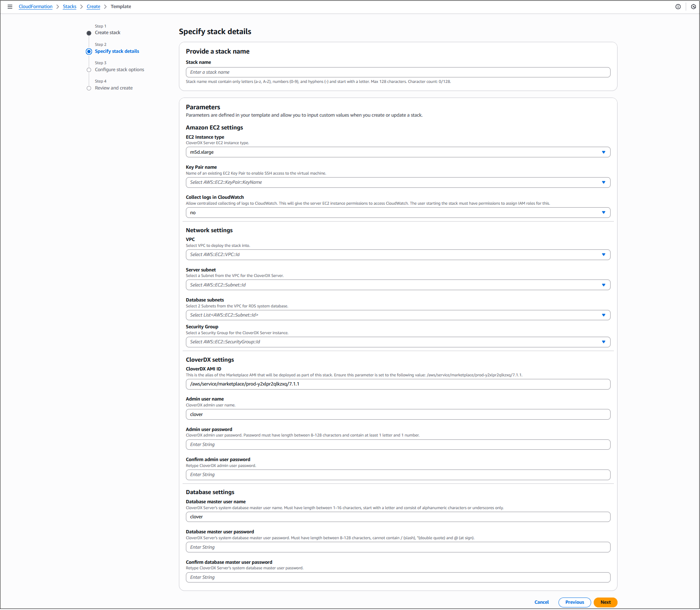Click the Admin user password field
This screenshot has width=700, height=610.
pos(398,444)
